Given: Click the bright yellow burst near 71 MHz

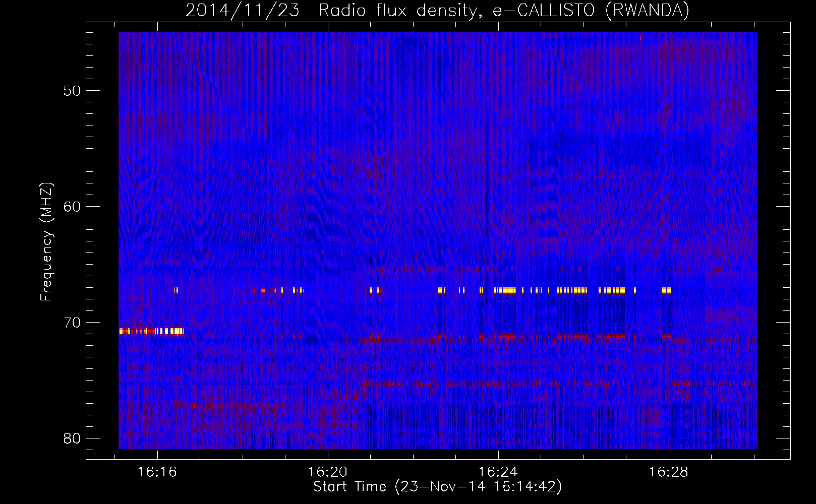Looking at the screenshot, I should pos(151,331).
